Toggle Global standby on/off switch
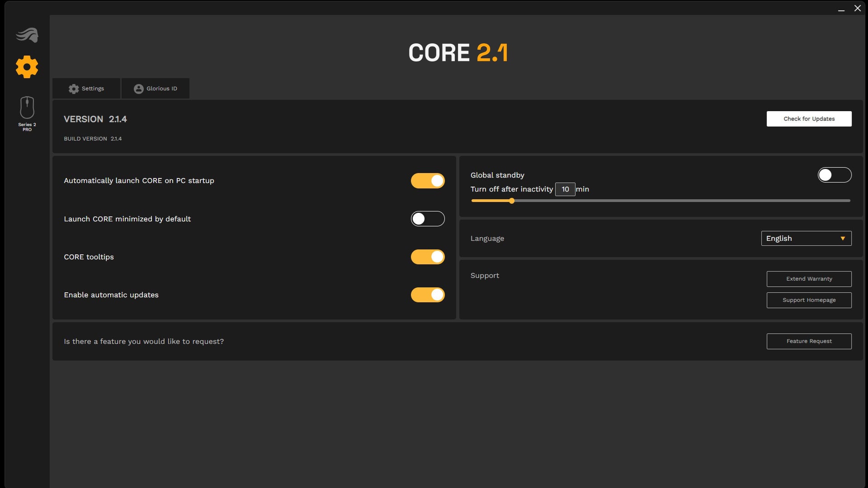This screenshot has height=488, width=868. (x=834, y=174)
